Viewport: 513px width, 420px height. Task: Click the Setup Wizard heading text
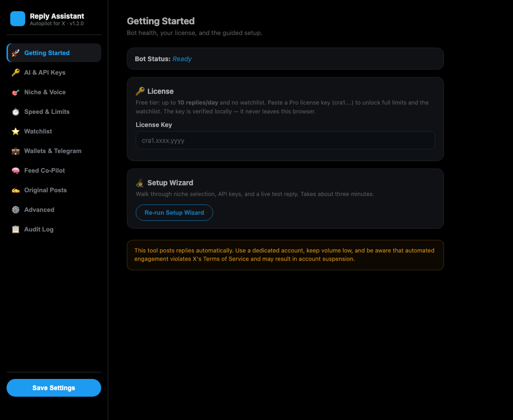pos(170,182)
